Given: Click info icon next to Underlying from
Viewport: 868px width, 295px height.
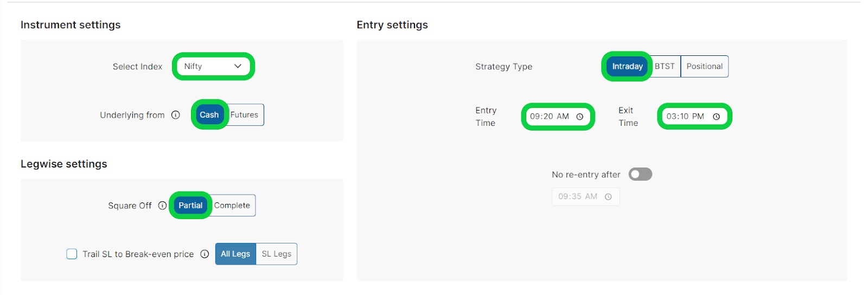Looking at the screenshot, I should 176,115.
